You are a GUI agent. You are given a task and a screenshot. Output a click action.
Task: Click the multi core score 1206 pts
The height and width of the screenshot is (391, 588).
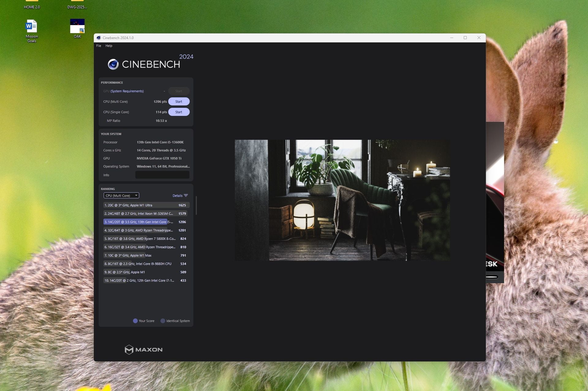pos(160,102)
